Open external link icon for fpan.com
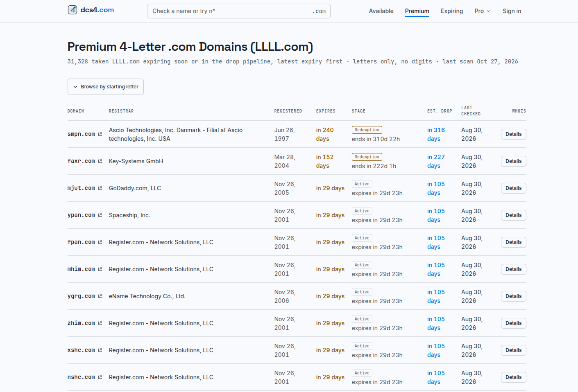Image resolution: width=578 pixels, height=392 pixels. pyautogui.click(x=100, y=242)
